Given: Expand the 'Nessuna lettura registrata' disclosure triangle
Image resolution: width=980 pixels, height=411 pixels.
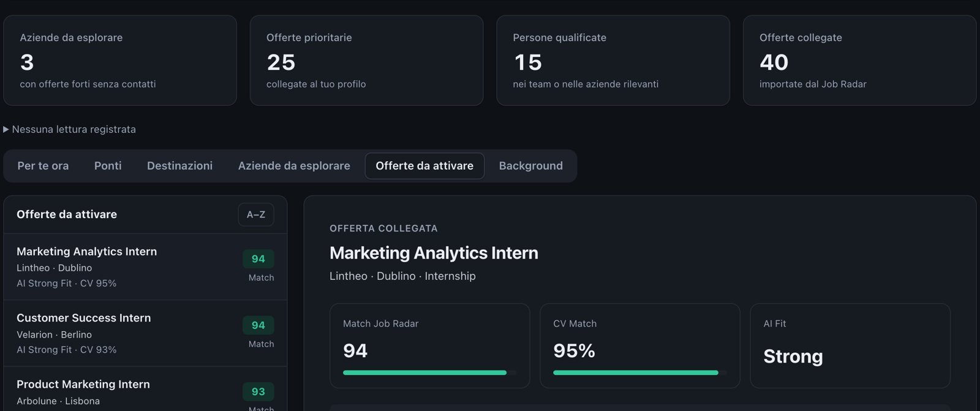Looking at the screenshot, I should [x=6, y=129].
